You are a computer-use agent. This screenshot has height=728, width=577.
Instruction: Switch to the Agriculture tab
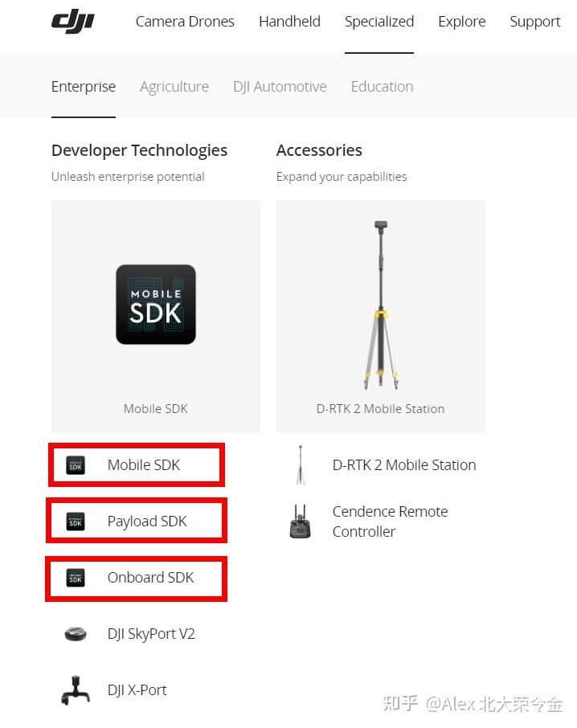pyautogui.click(x=174, y=87)
